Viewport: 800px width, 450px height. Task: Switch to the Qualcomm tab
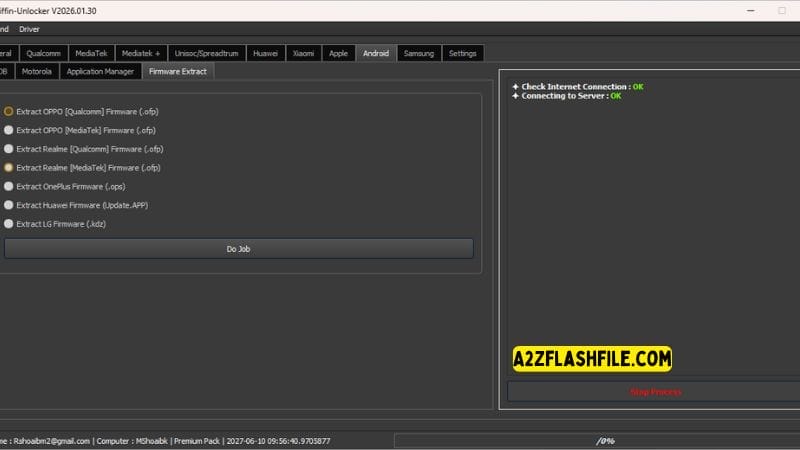pos(44,53)
